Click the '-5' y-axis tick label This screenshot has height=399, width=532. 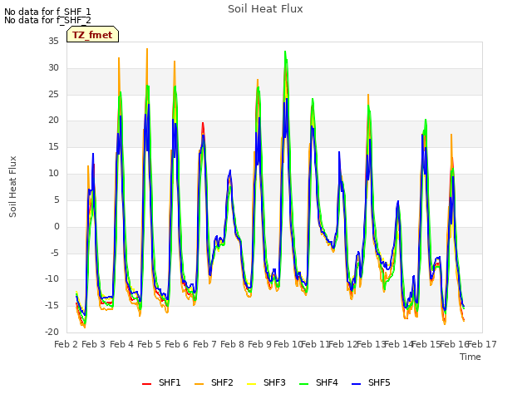click(56, 253)
